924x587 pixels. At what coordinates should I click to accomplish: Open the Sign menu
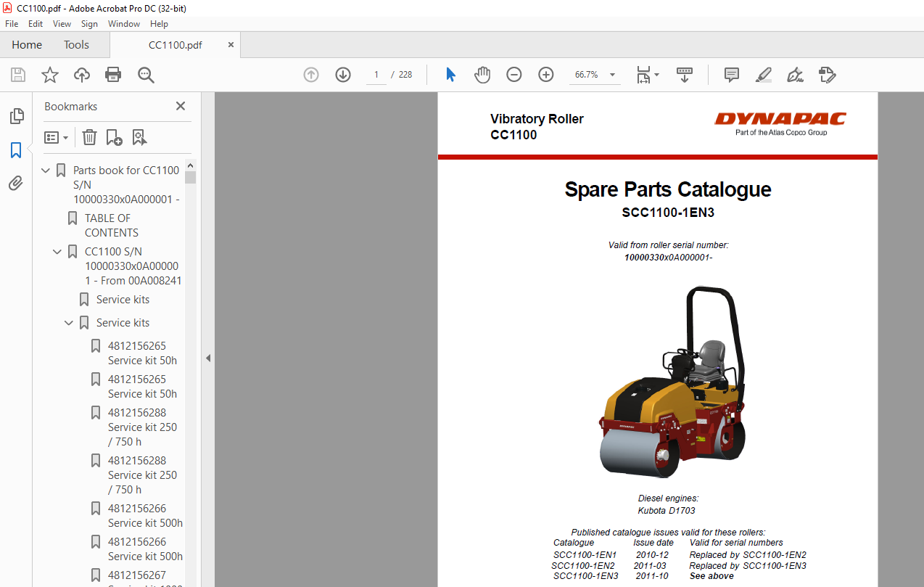coord(89,24)
